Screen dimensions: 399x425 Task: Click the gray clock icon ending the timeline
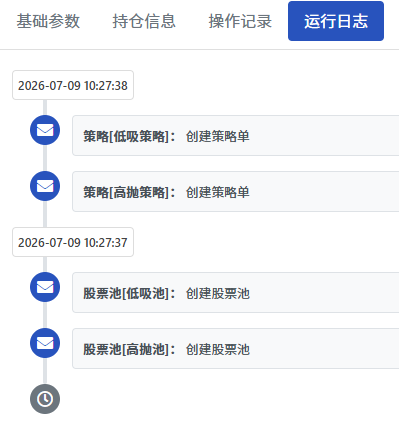[x=45, y=399]
